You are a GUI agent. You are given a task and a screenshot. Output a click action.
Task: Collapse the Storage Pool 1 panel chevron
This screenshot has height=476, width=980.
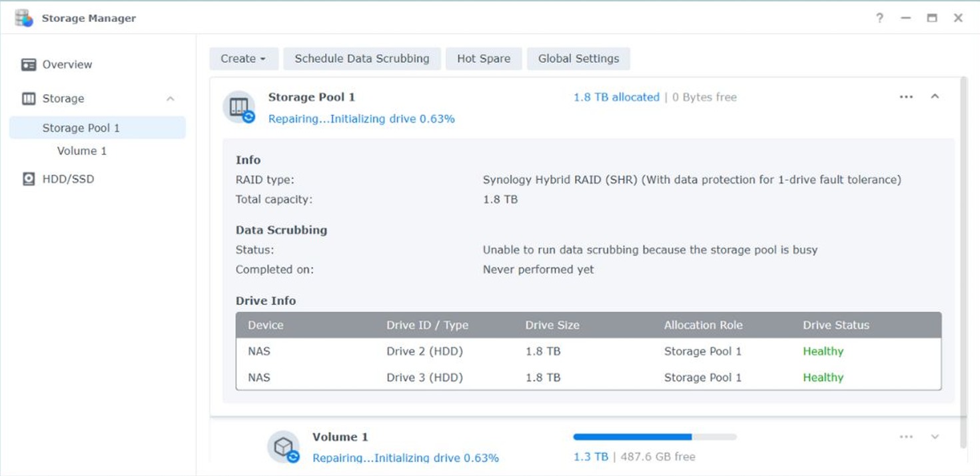point(935,97)
